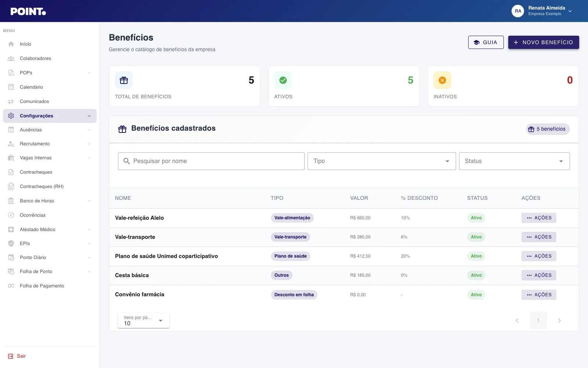Click the Folha de Pagamento icon

[x=11, y=286]
